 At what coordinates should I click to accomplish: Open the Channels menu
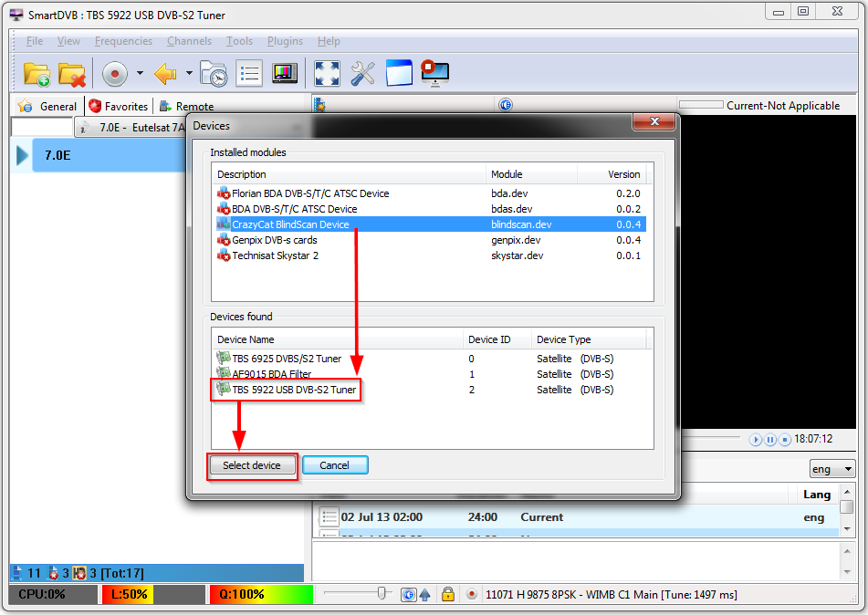coord(189,41)
